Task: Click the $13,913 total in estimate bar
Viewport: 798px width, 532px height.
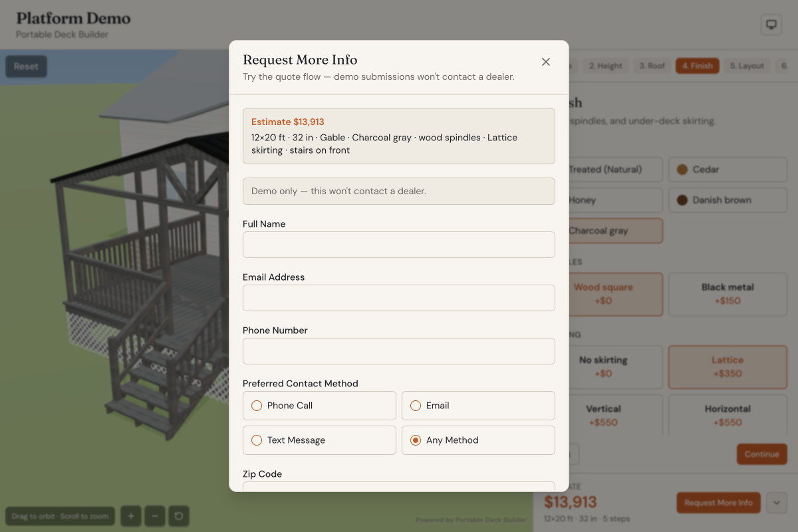Action: [571, 502]
